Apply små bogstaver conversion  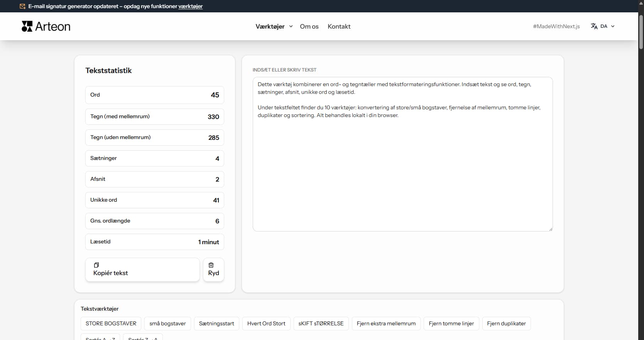pyautogui.click(x=167, y=323)
